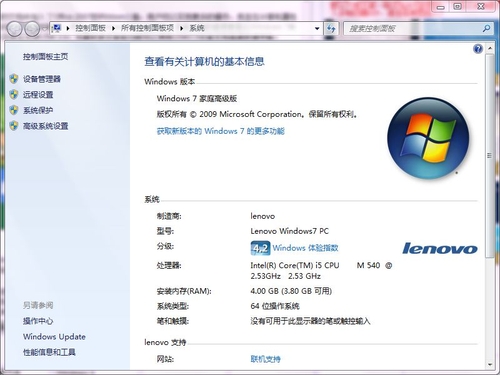Maximize the System window
500x375 pixels.
point(458,7)
